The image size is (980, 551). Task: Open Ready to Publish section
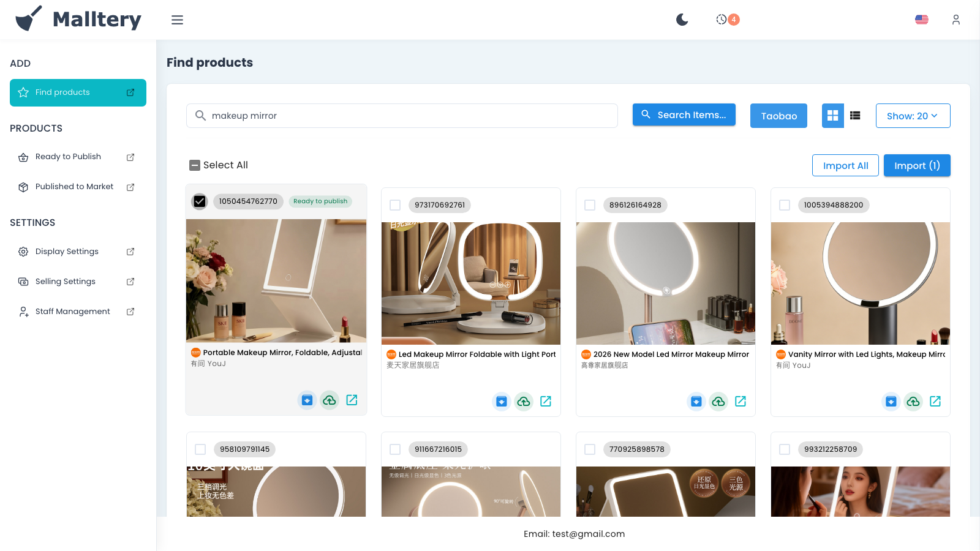click(x=68, y=157)
